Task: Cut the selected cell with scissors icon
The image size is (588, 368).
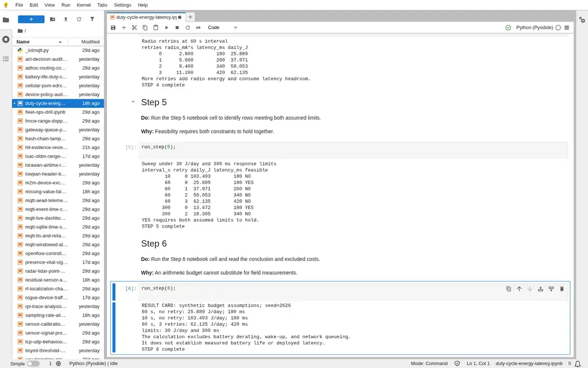Action: (134, 27)
